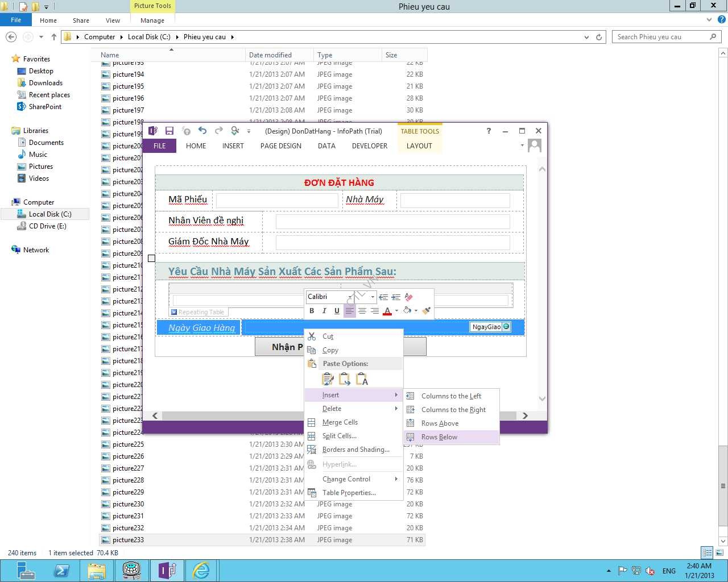Toggle italic formatting in mini toolbar
The height and width of the screenshot is (582, 728).
[x=324, y=311]
